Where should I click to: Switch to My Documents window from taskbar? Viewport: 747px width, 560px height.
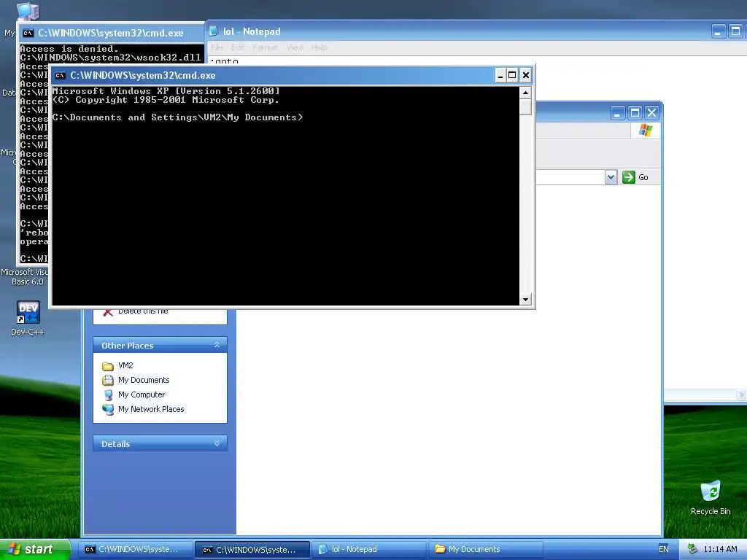(x=486, y=549)
